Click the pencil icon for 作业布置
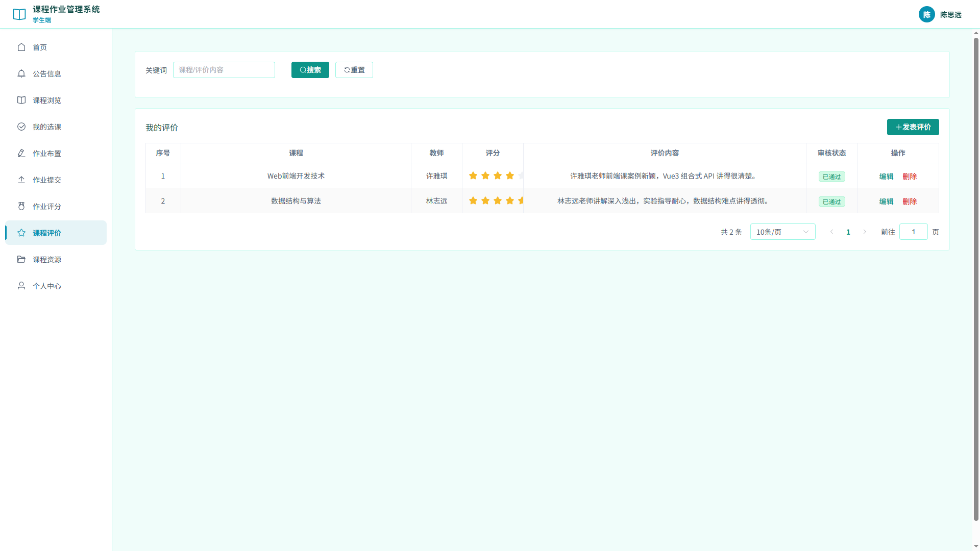This screenshot has height=551, width=980. tap(21, 153)
